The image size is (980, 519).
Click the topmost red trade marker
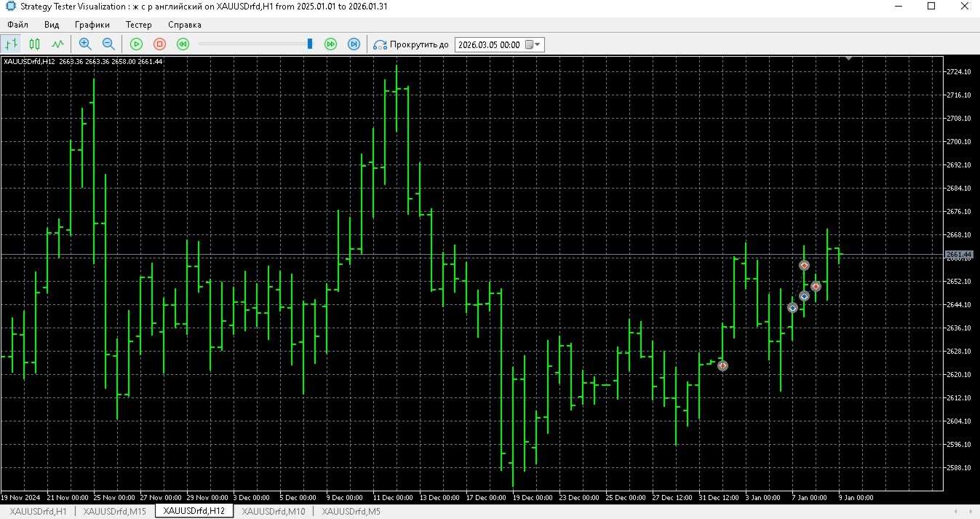pos(804,265)
